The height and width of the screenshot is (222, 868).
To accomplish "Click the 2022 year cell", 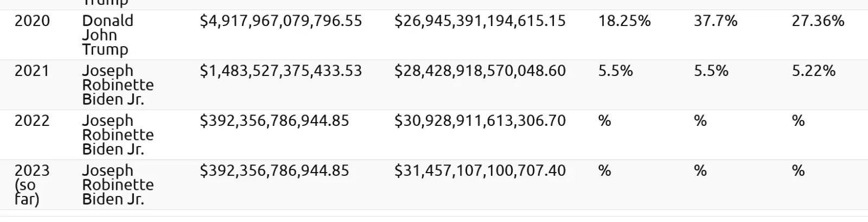I will [32, 121].
